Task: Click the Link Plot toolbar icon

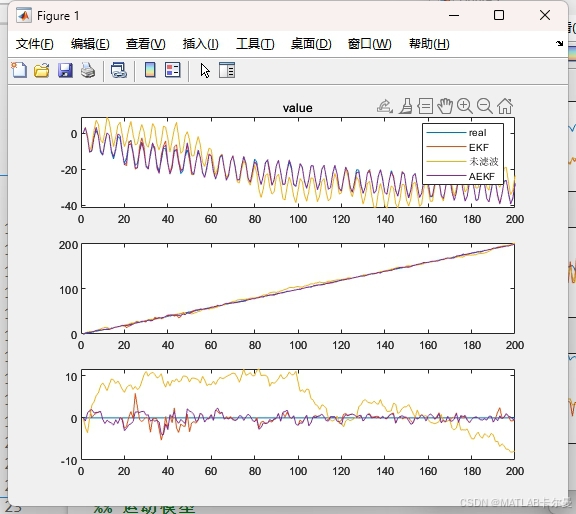Action: click(119, 70)
